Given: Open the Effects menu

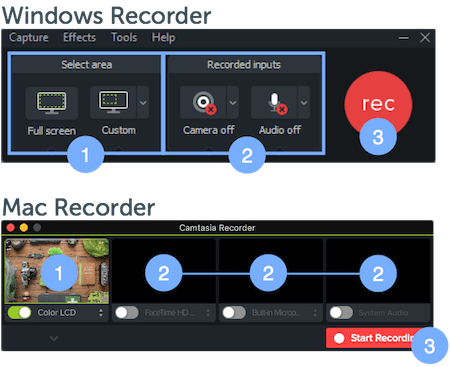Looking at the screenshot, I should click(x=79, y=37).
